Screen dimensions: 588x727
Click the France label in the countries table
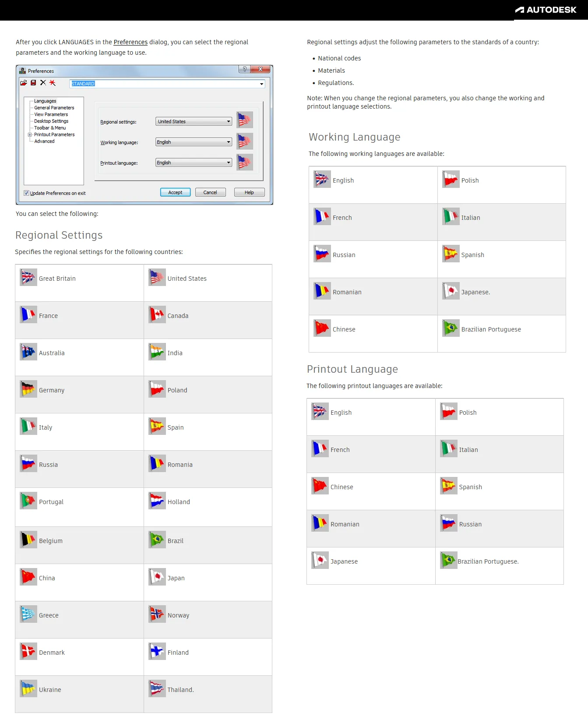tap(48, 316)
